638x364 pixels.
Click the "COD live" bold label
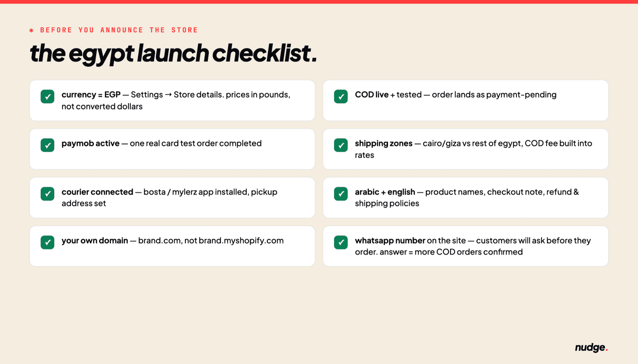tap(372, 95)
